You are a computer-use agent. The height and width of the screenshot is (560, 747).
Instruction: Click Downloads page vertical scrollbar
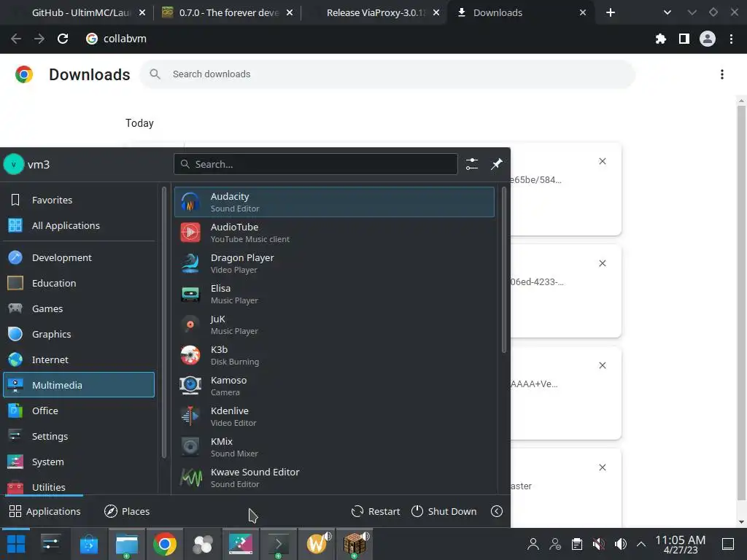point(741,303)
